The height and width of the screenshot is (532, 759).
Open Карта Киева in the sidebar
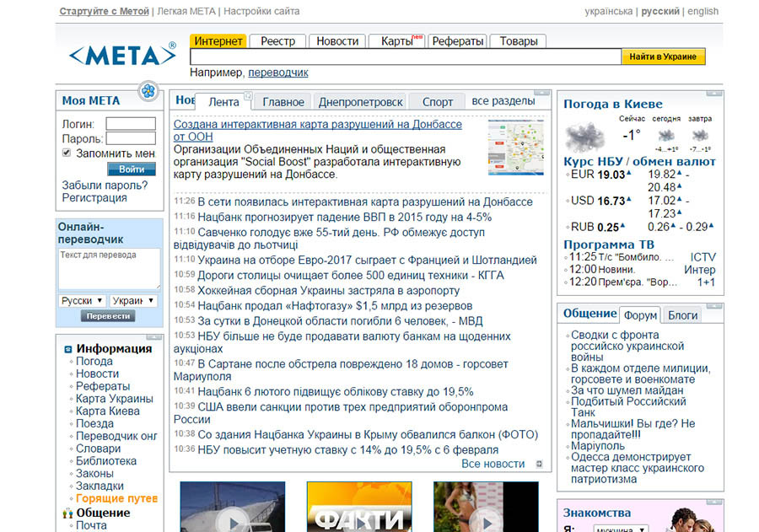(107, 411)
